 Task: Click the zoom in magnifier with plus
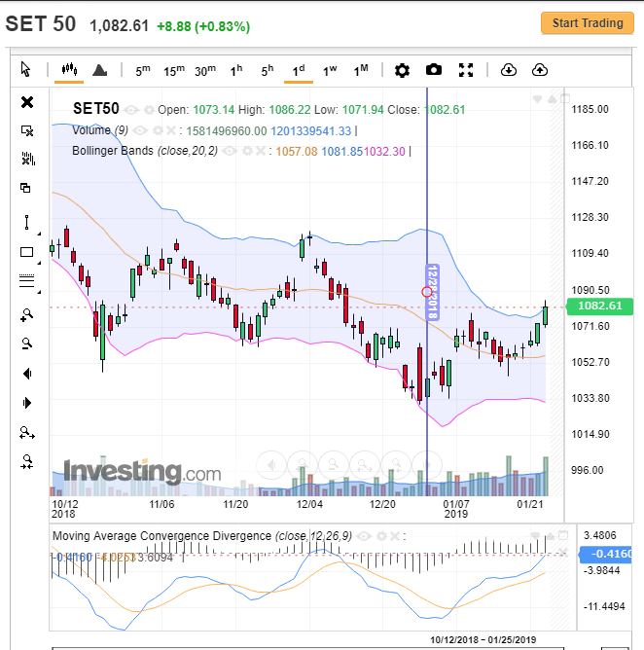[x=26, y=315]
